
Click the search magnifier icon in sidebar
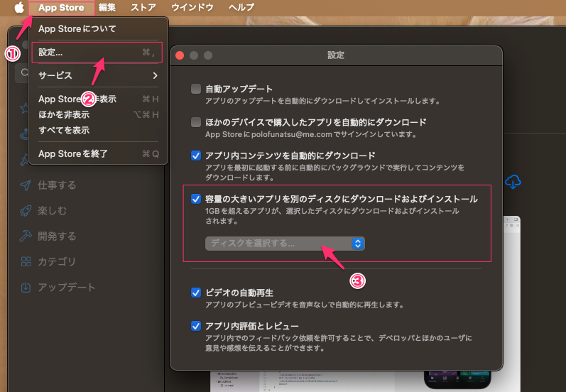click(24, 72)
